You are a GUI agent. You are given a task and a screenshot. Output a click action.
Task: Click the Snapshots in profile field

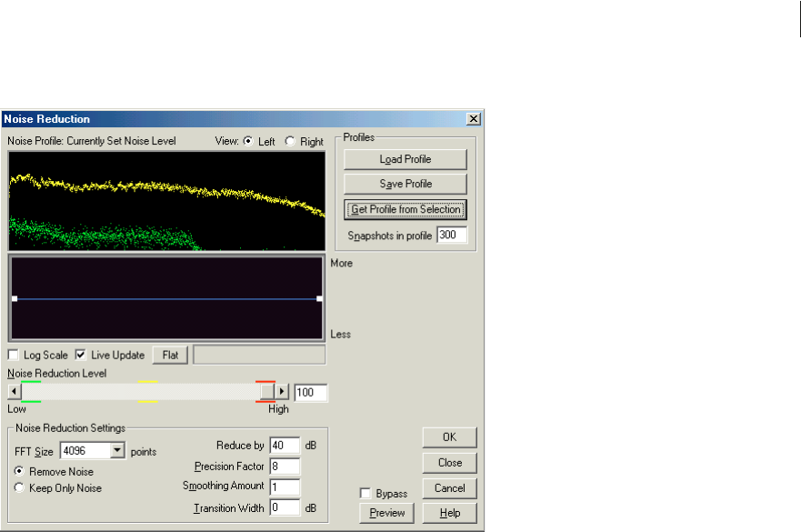pyautogui.click(x=451, y=236)
